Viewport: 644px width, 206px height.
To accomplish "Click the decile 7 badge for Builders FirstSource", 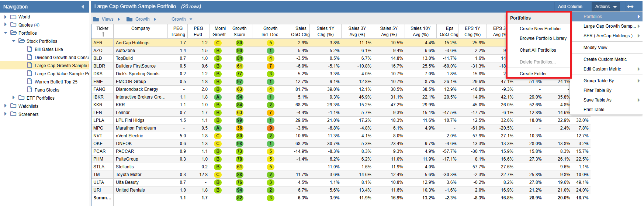I will (x=270, y=66).
